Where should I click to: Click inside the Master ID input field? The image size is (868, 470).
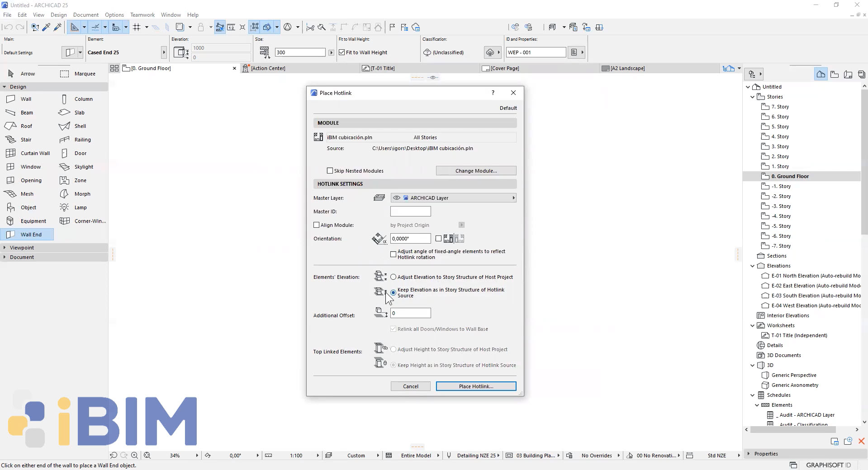pos(410,211)
